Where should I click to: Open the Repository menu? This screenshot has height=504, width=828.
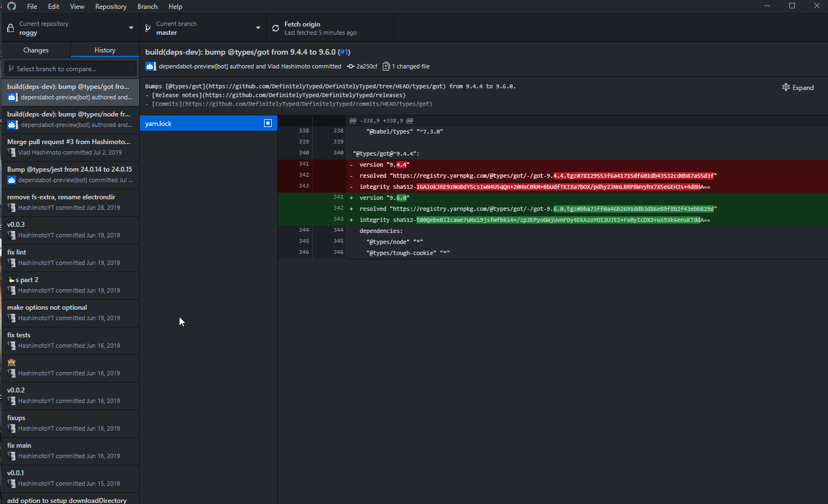pyautogui.click(x=111, y=7)
